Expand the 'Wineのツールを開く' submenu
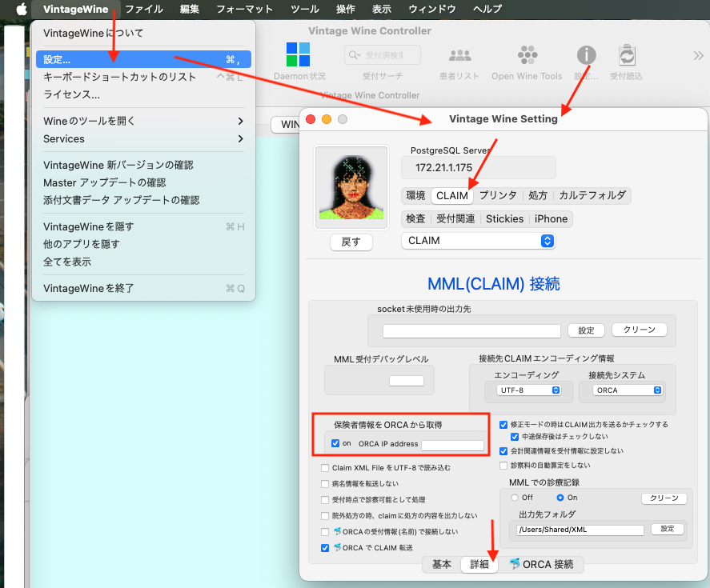 [x=144, y=121]
